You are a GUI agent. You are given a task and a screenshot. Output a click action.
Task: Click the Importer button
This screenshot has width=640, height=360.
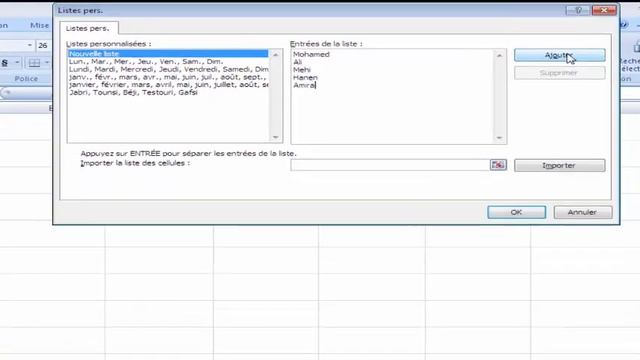pyautogui.click(x=560, y=165)
